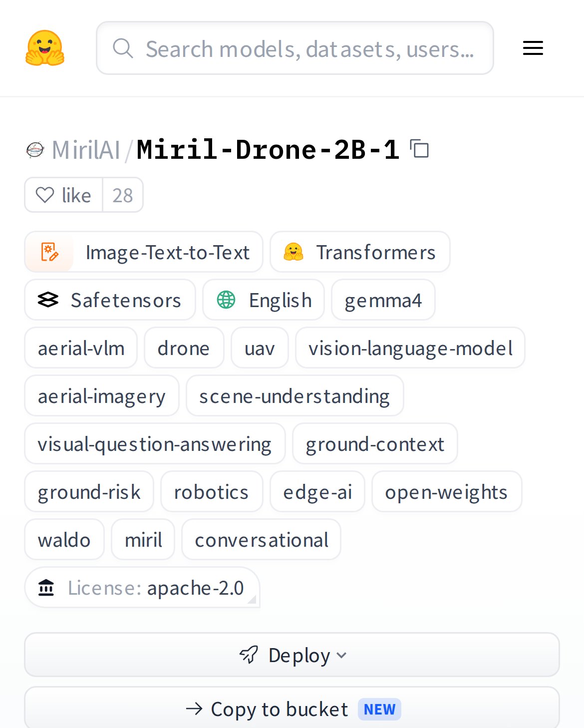Expand the Deploy dropdown
This screenshot has width=584, height=728.
292,655
